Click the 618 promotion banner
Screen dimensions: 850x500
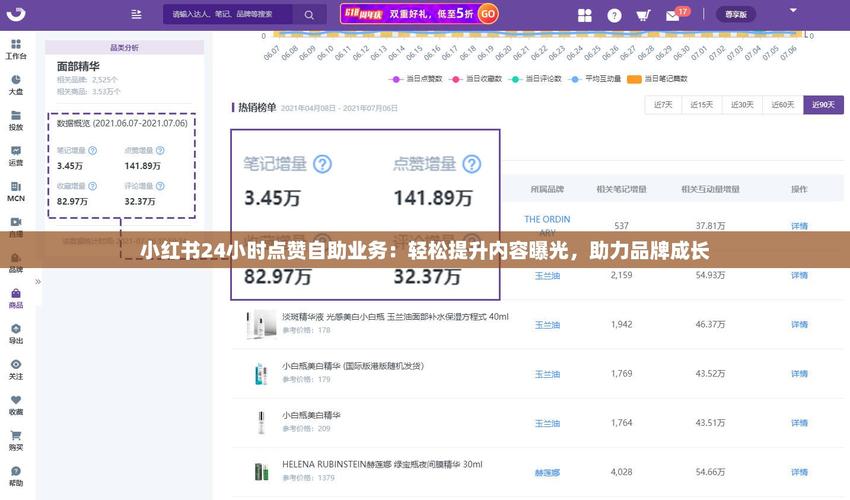419,14
